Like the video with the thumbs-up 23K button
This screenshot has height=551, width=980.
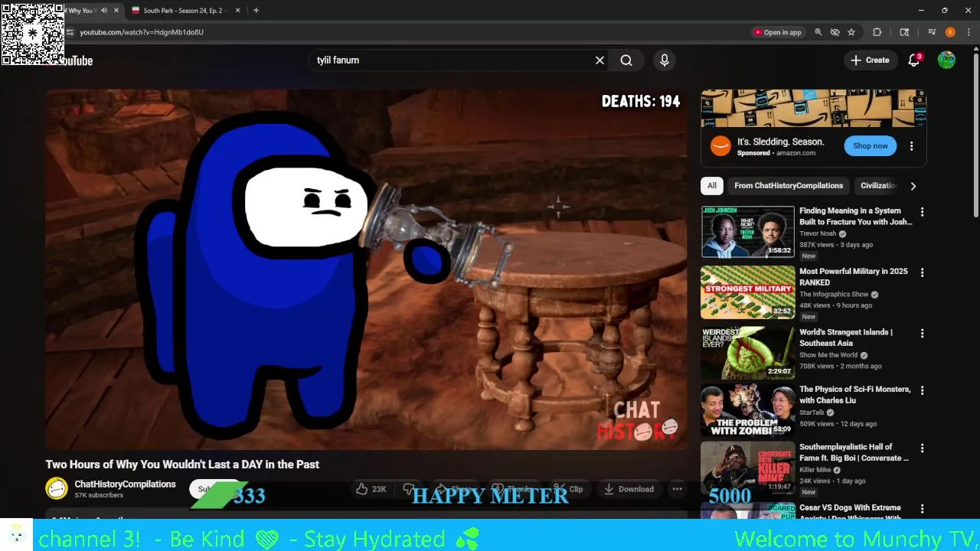point(371,489)
